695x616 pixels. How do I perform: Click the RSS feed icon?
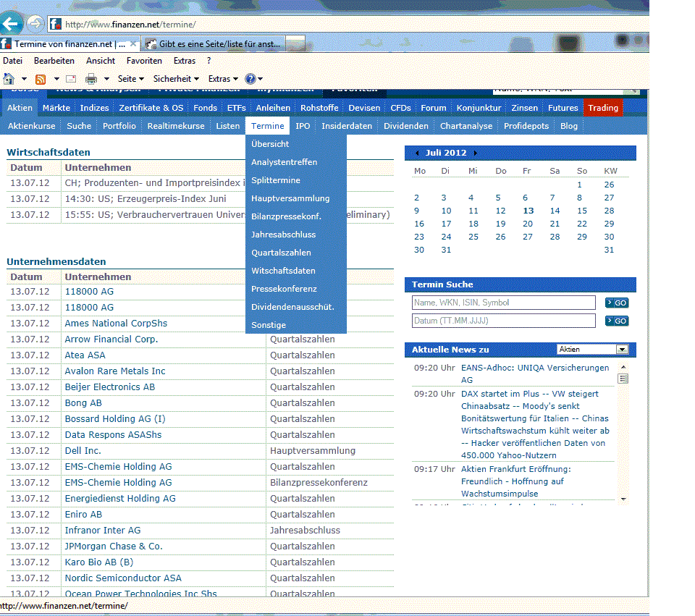coord(41,79)
